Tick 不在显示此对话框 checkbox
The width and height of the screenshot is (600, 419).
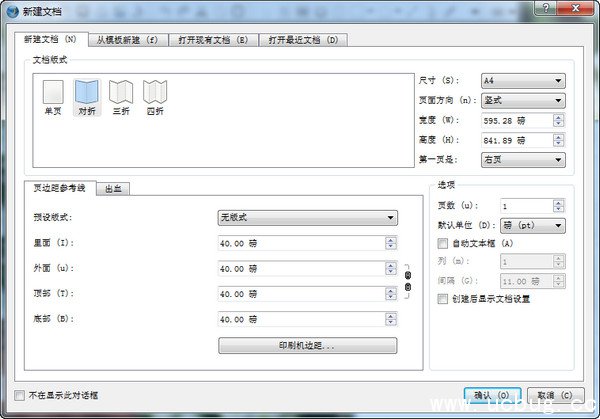point(21,395)
